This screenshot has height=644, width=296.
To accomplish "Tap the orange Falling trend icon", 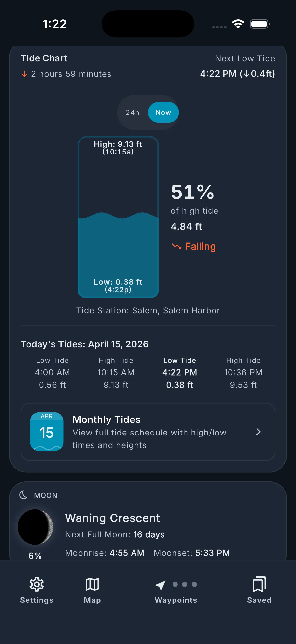I will click(x=176, y=246).
